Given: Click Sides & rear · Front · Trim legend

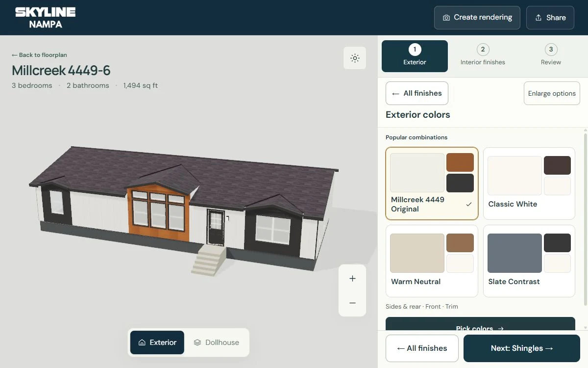Looking at the screenshot, I should (x=422, y=307).
